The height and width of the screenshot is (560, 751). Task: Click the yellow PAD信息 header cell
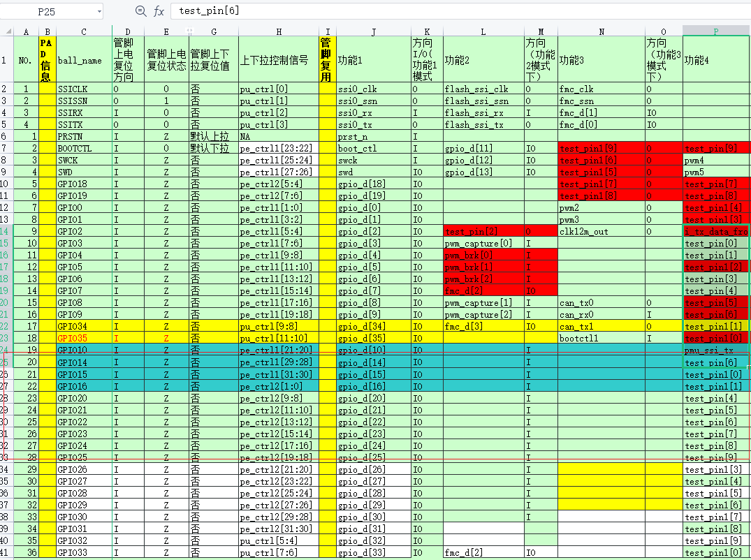click(47, 60)
